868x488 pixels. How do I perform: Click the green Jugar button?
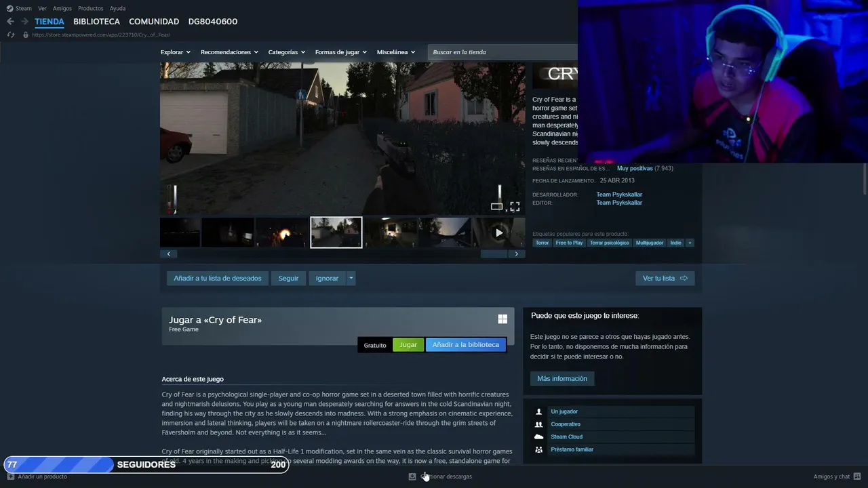coord(408,345)
